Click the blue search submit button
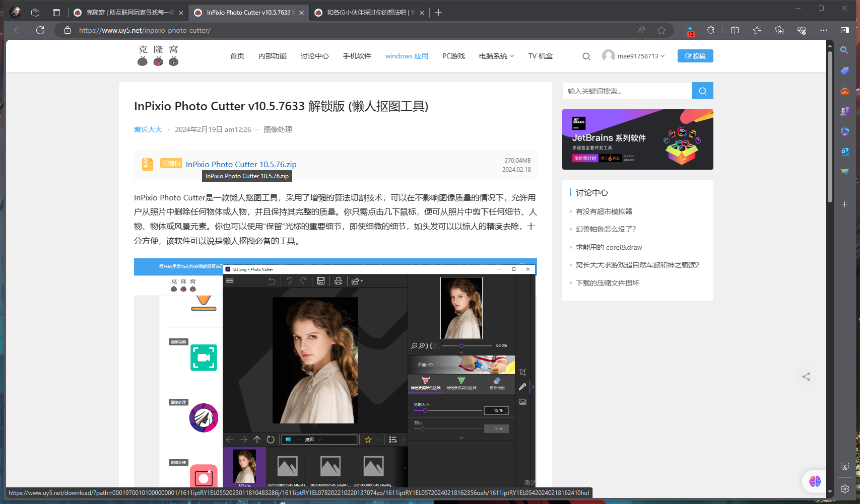Viewport: 860px width, 504px height. (x=703, y=91)
